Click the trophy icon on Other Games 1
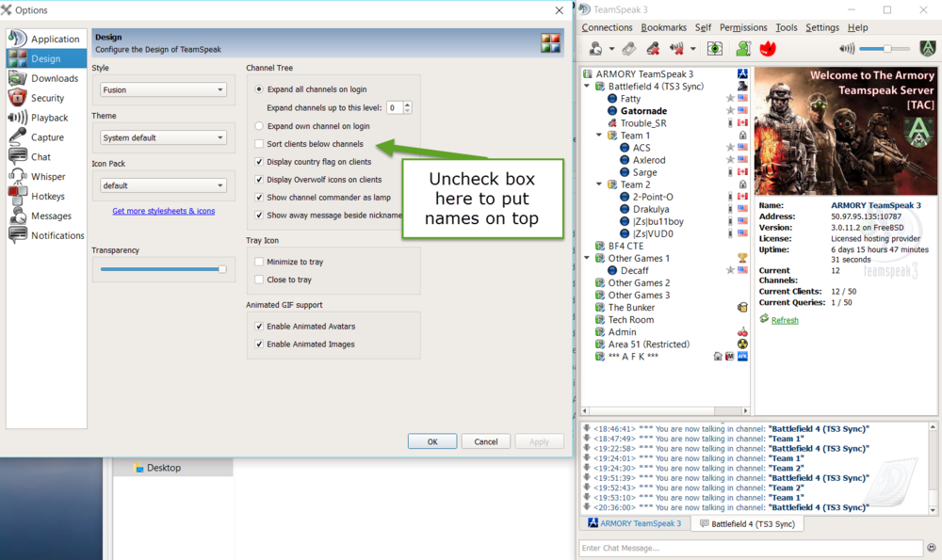This screenshot has height=560, width=942. click(x=742, y=258)
